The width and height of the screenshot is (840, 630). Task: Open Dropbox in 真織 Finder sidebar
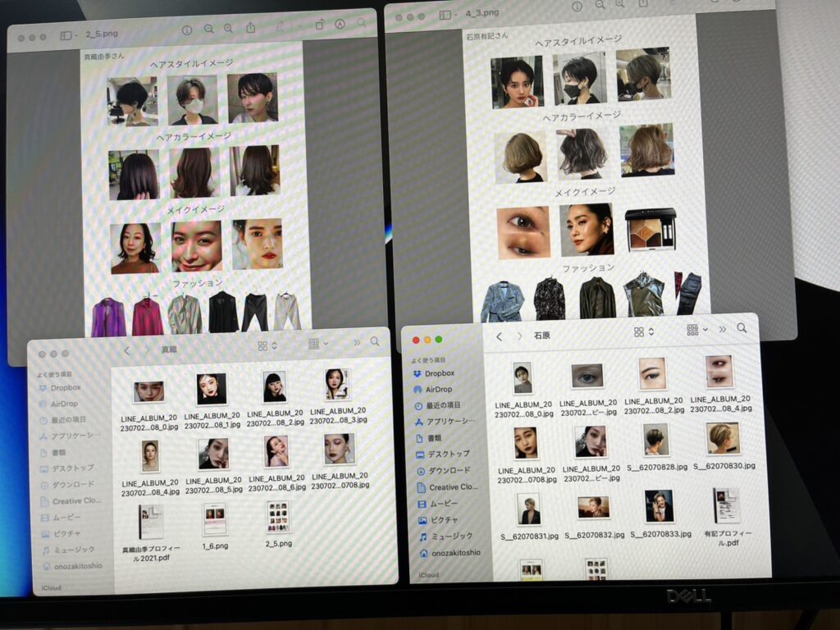(x=60, y=388)
